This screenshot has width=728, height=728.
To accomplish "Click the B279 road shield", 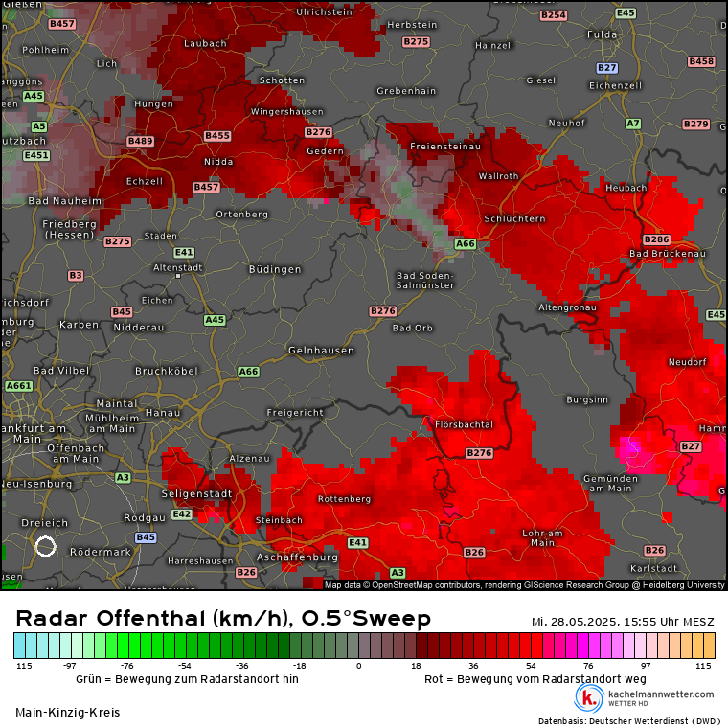I will point(696,124).
